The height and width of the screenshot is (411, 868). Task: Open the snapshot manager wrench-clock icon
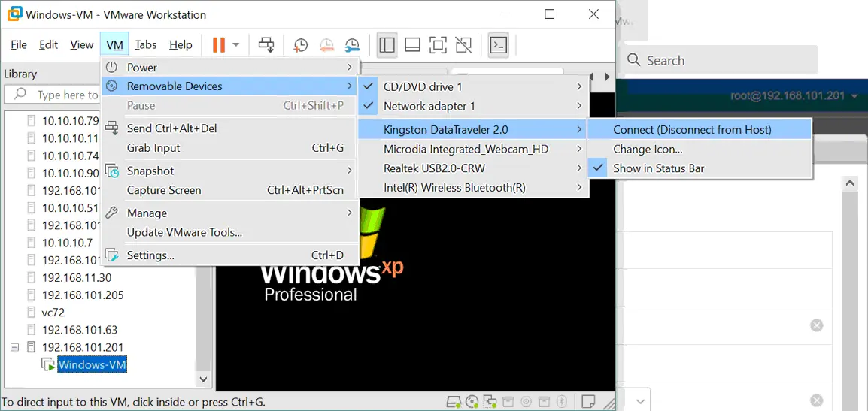pyautogui.click(x=352, y=45)
